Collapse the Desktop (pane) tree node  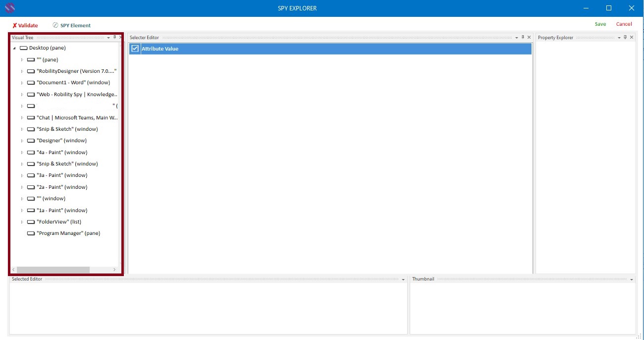click(14, 48)
